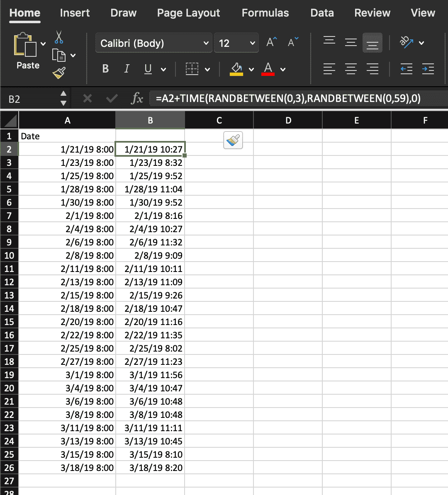Click the Select All corner triangle

point(10,121)
